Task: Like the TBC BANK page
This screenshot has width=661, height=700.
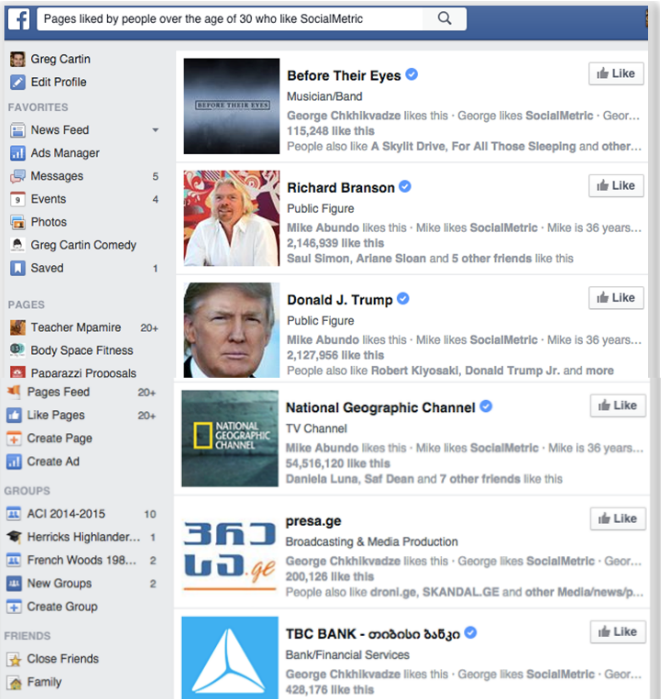Action: coord(618,632)
